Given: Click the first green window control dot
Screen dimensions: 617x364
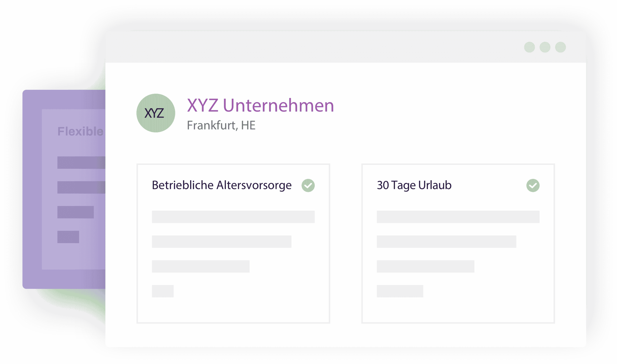Looking at the screenshot, I should click(529, 47).
